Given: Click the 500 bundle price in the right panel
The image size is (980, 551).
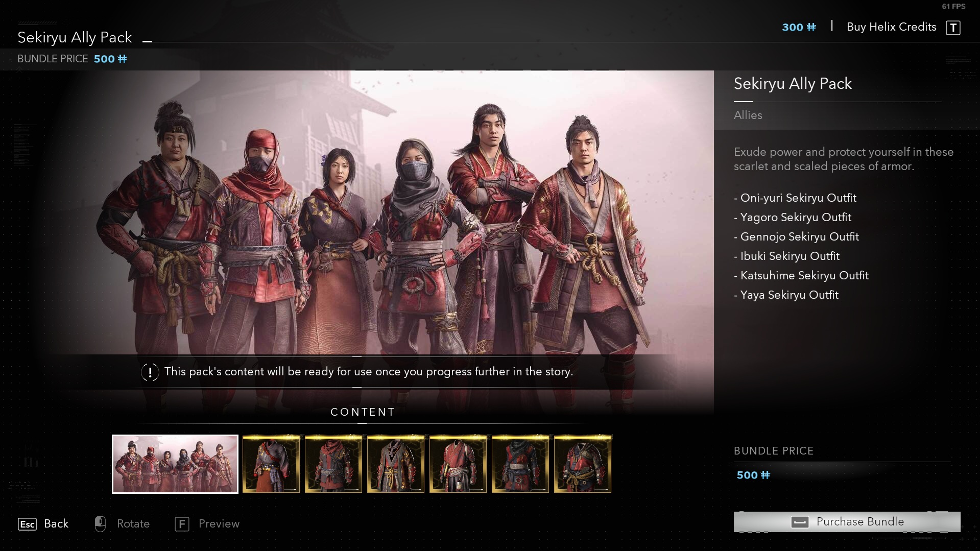Looking at the screenshot, I should tap(753, 475).
